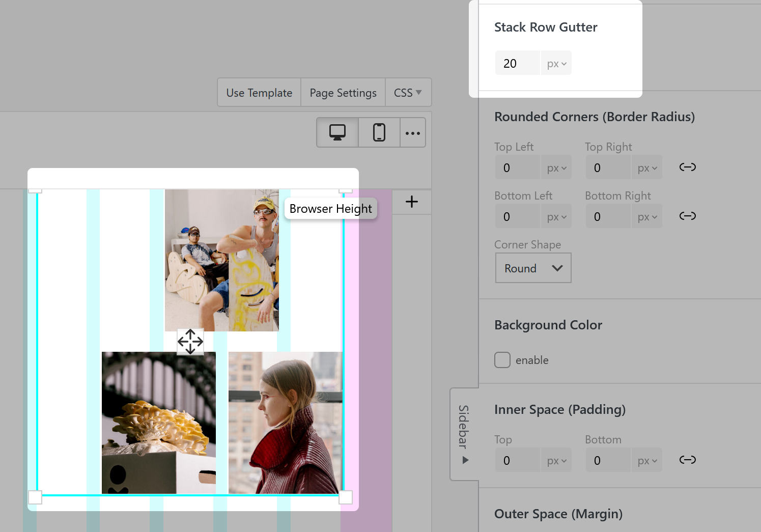Collapse the Sidebar tab
The height and width of the screenshot is (532, 761).
point(464,434)
